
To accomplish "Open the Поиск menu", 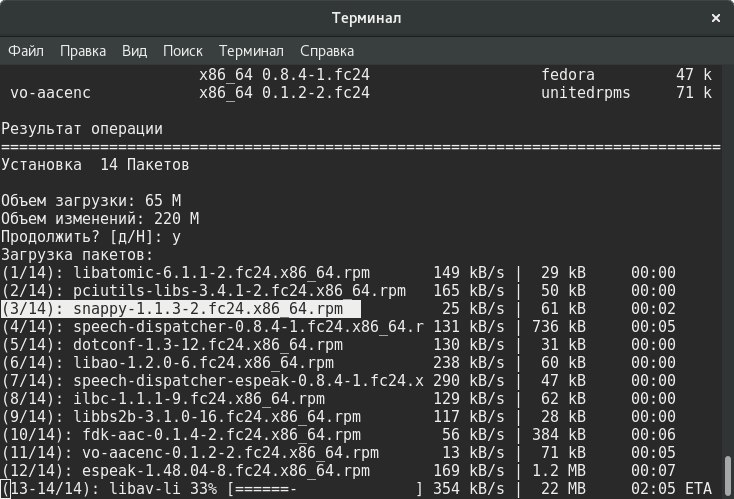I will (x=182, y=51).
